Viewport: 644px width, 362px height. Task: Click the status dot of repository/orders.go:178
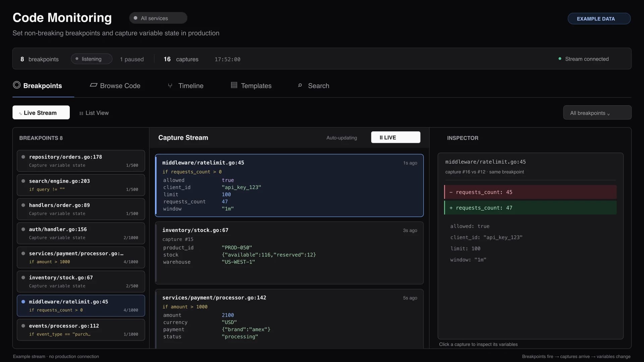pyautogui.click(x=23, y=157)
